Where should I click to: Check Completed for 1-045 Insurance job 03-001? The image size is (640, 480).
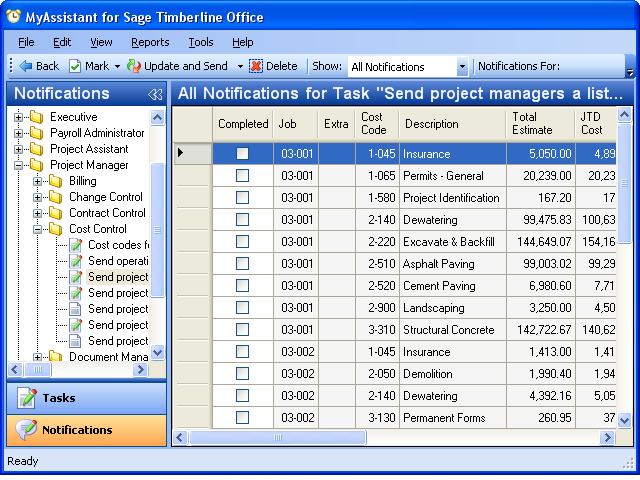tap(242, 153)
